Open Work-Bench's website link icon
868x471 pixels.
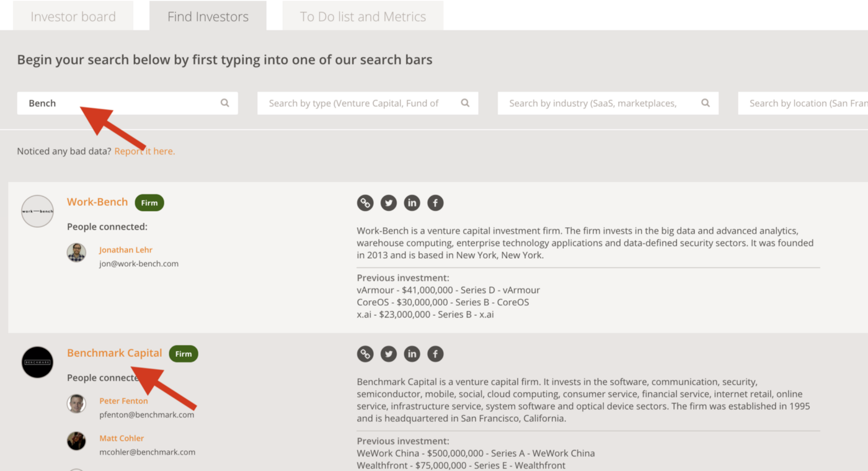365,203
